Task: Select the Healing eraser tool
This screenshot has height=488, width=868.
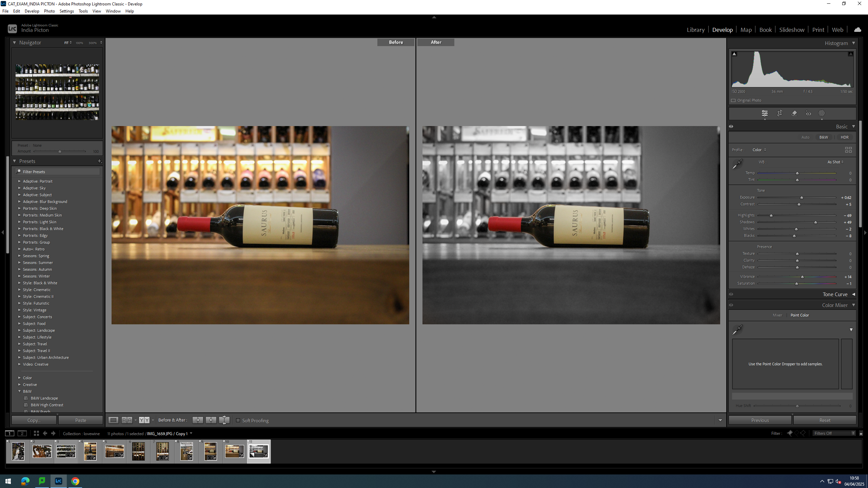Action: [794, 114]
